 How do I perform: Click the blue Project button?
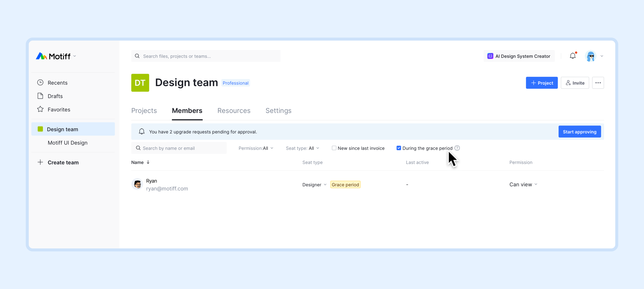pyautogui.click(x=542, y=83)
